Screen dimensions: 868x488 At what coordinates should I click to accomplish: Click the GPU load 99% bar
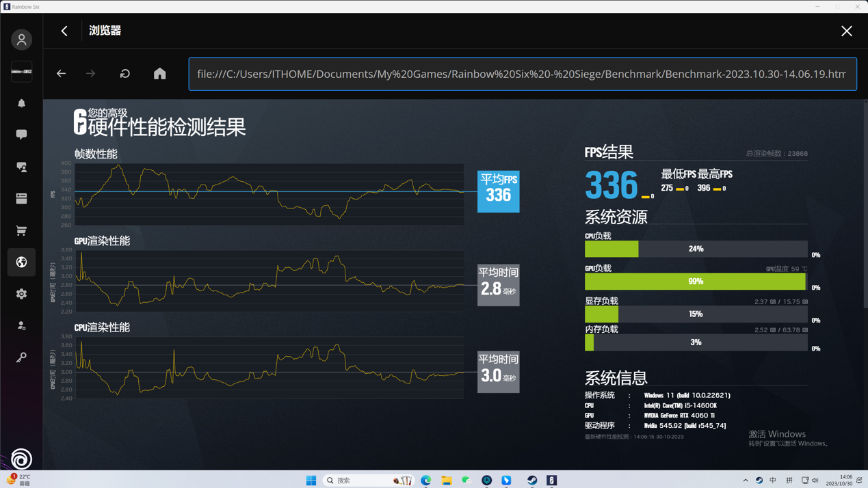(x=696, y=282)
